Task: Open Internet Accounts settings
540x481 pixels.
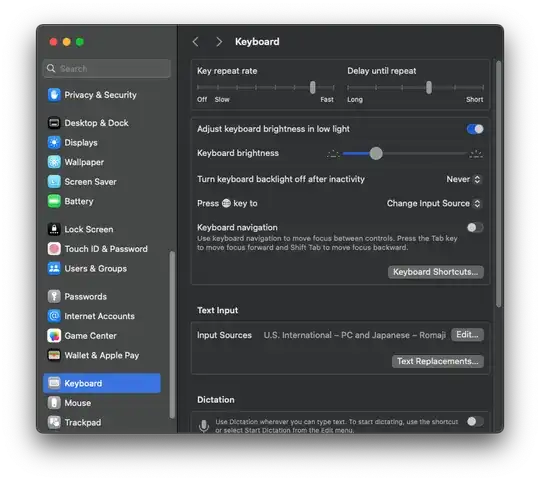Action: [x=102, y=316]
